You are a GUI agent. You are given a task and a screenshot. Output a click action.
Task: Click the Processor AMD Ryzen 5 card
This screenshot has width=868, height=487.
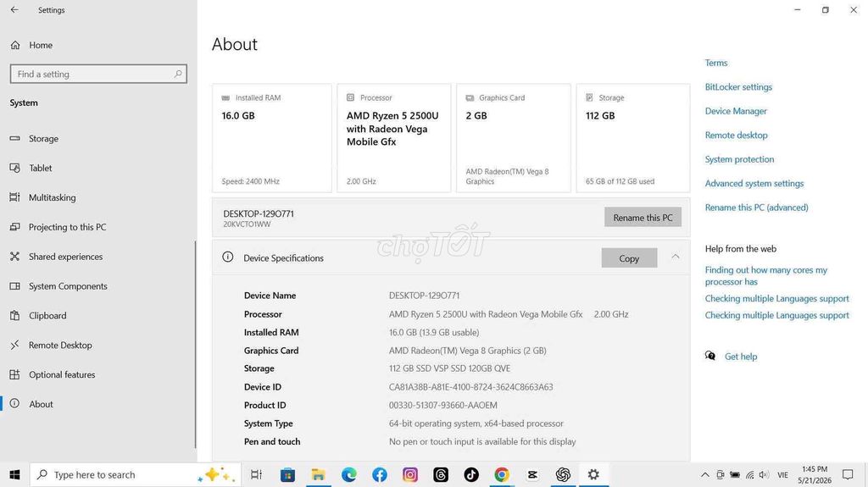(x=394, y=138)
